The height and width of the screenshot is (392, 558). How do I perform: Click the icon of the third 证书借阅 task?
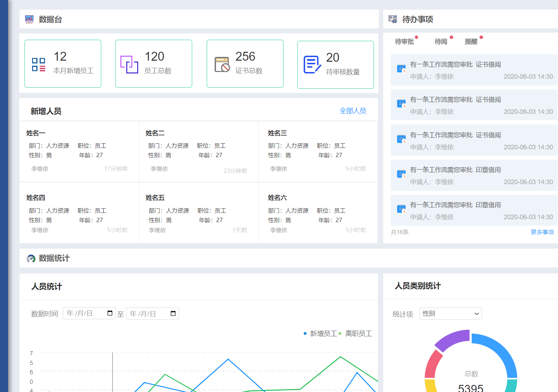401,139
